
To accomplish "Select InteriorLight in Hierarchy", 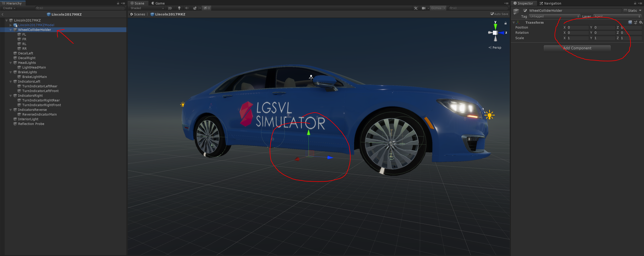I will (x=28, y=119).
